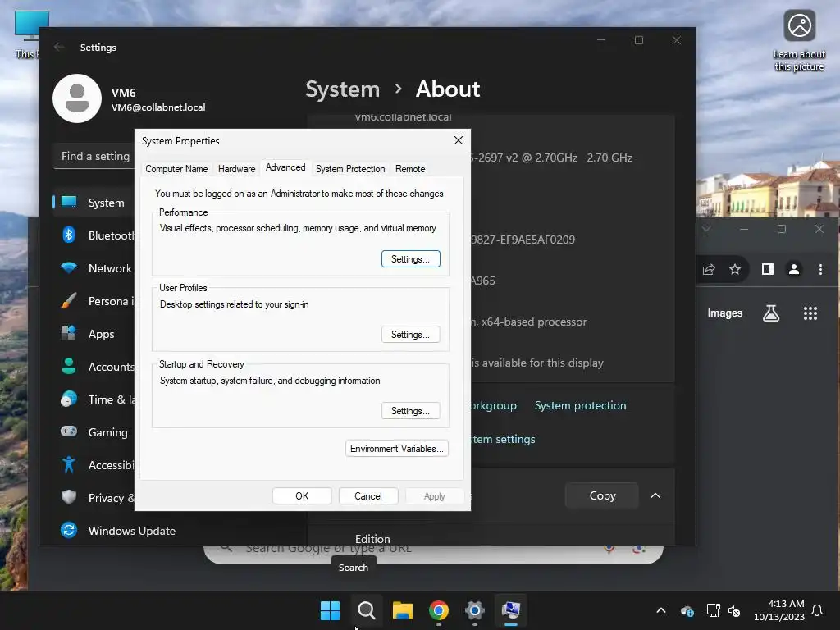Open Search Labs flask icon
Image resolution: width=840 pixels, height=630 pixels.
coord(771,313)
